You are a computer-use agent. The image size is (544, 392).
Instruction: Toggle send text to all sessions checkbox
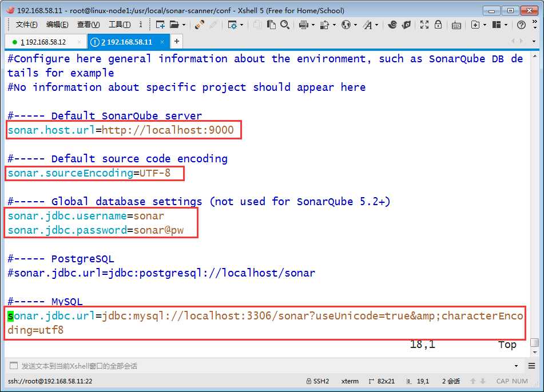click(14, 366)
